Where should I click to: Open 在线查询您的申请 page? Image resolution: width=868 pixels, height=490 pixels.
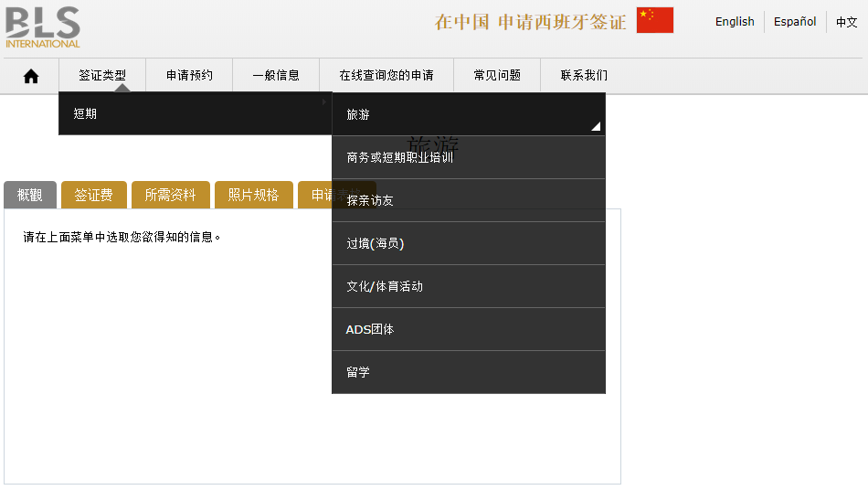tap(386, 76)
